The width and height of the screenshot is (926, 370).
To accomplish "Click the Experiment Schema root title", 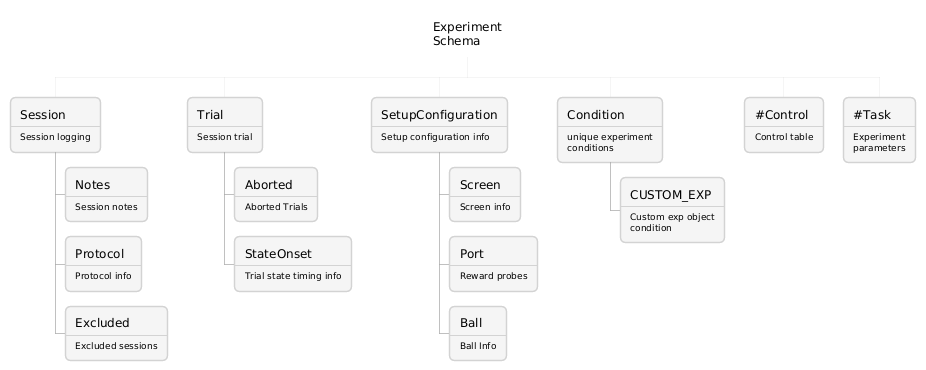I will pyautogui.click(x=467, y=34).
